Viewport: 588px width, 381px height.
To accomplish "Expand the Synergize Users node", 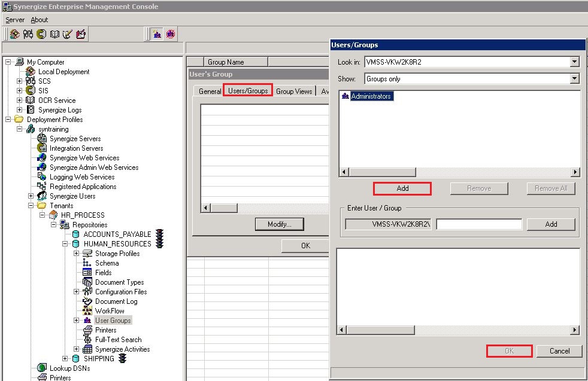I will pos(31,196).
